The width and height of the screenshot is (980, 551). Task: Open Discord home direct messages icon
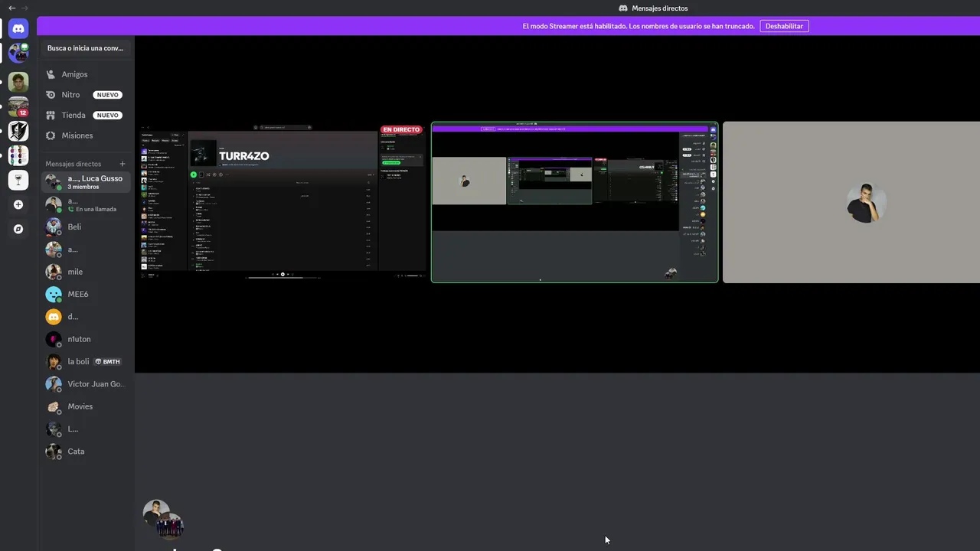(x=18, y=29)
